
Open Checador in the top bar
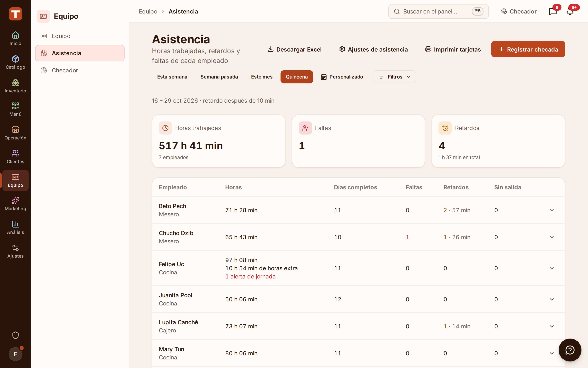(519, 11)
